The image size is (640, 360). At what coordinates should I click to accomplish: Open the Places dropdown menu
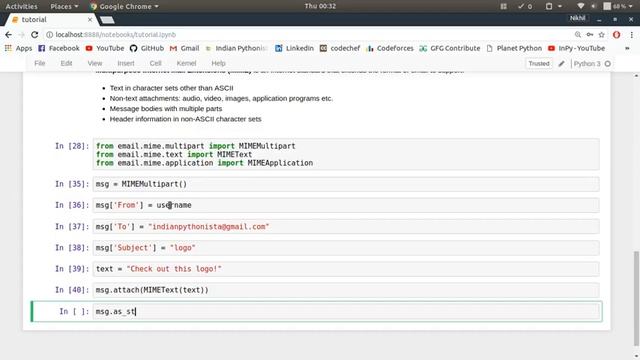[x=64, y=6]
